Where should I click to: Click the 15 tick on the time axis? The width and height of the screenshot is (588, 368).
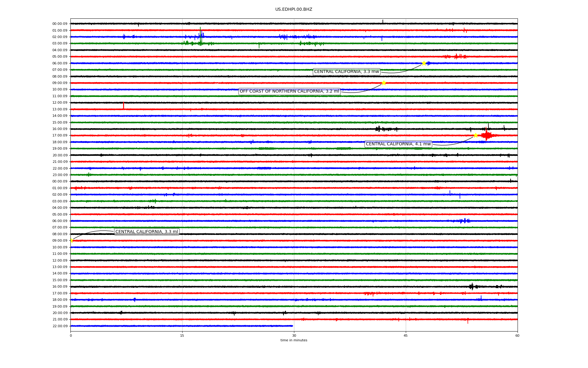click(182, 335)
